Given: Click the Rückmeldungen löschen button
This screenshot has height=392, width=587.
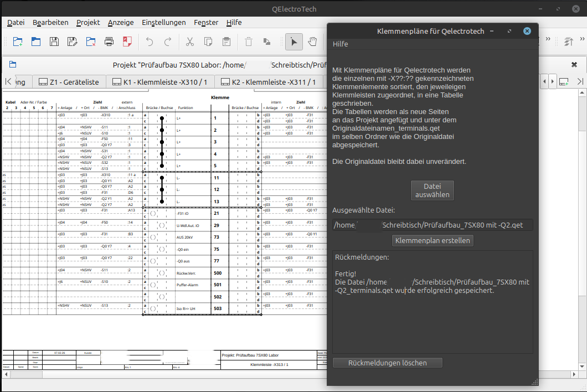Looking at the screenshot, I should click(x=388, y=363).
